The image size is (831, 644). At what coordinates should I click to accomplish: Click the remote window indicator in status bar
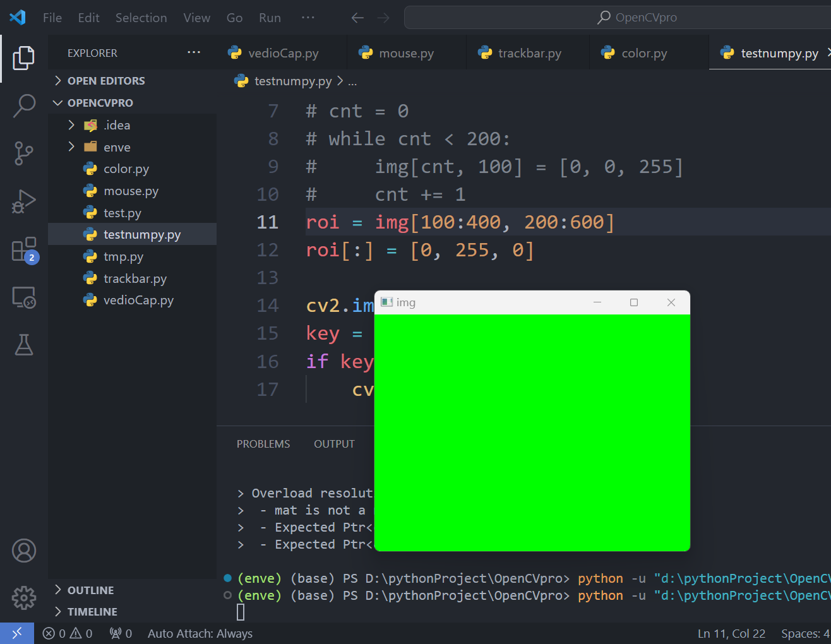coord(17,633)
